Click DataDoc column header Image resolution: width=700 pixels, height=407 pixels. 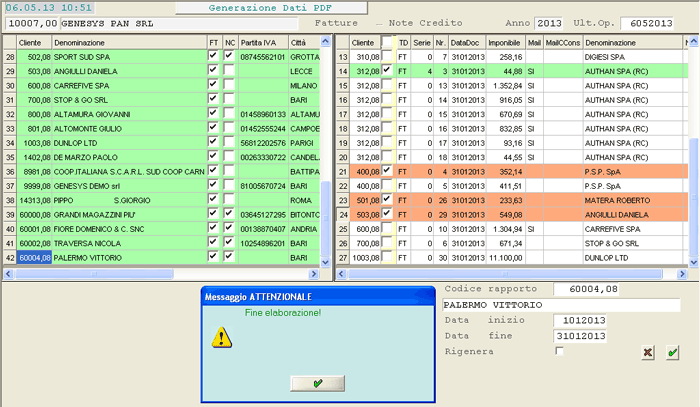click(x=467, y=43)
